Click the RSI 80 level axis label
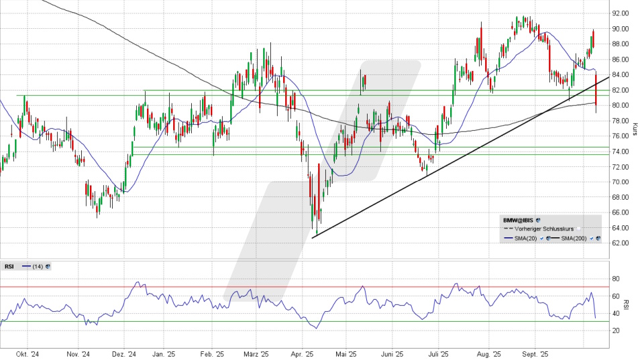644x362 pixels. tap(615, 279)
